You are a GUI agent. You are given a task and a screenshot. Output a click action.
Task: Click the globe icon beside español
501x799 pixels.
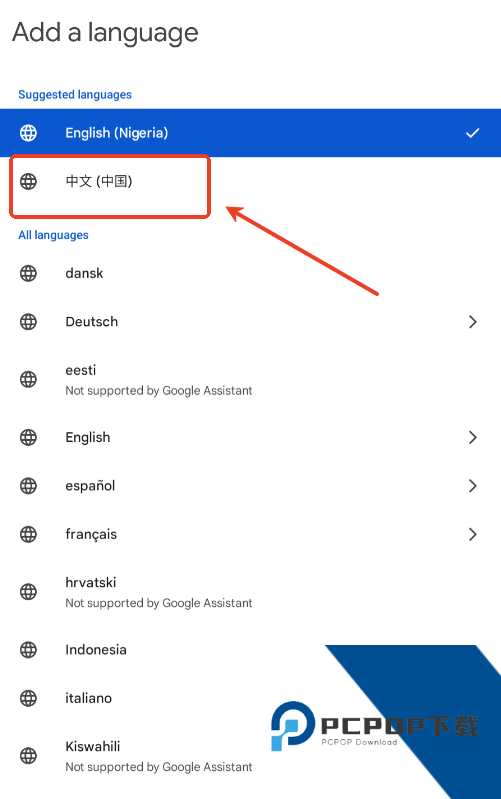(x=29, y=486)
